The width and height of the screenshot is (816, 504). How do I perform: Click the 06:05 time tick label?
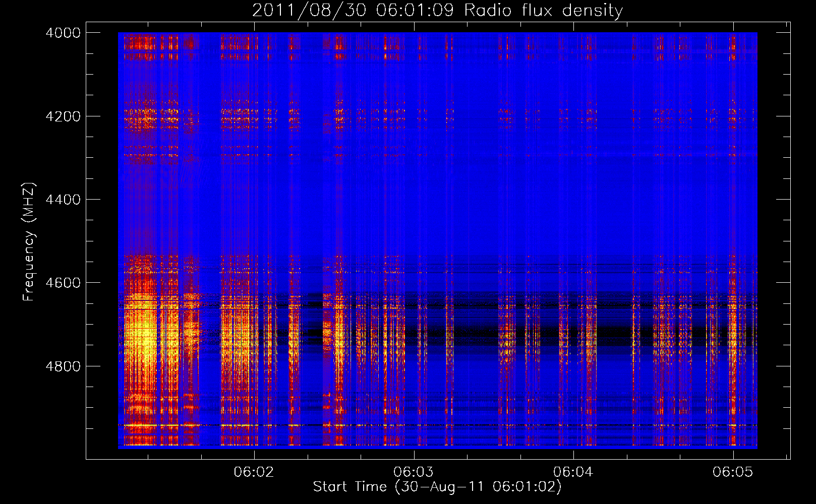coord(733,472)
